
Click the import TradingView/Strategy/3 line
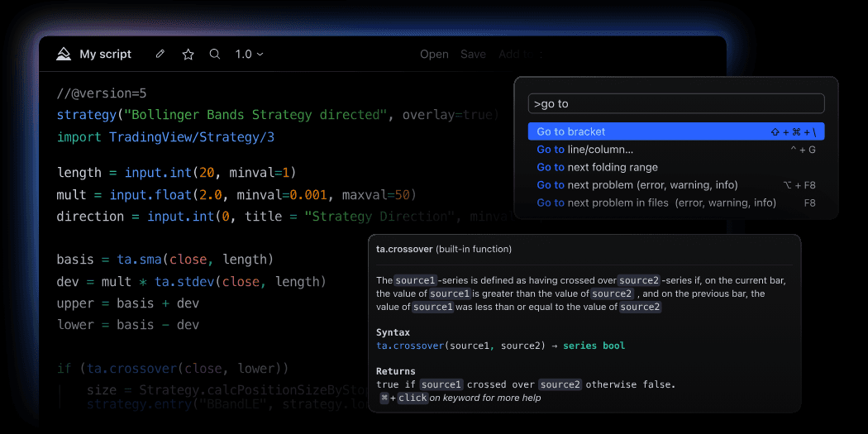pos(165,137)
